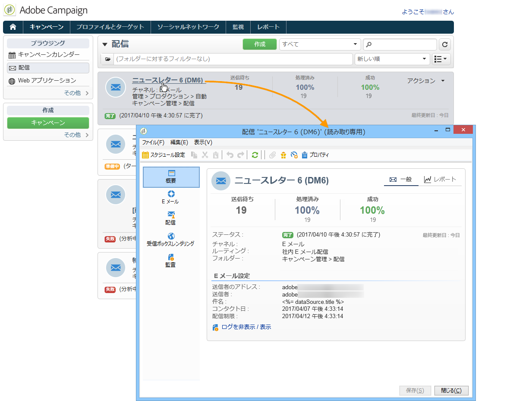Viewport: 532px width, 401px height.
Task: Select 監査 in the dialog sidebar
Action: tap(171, 261)
